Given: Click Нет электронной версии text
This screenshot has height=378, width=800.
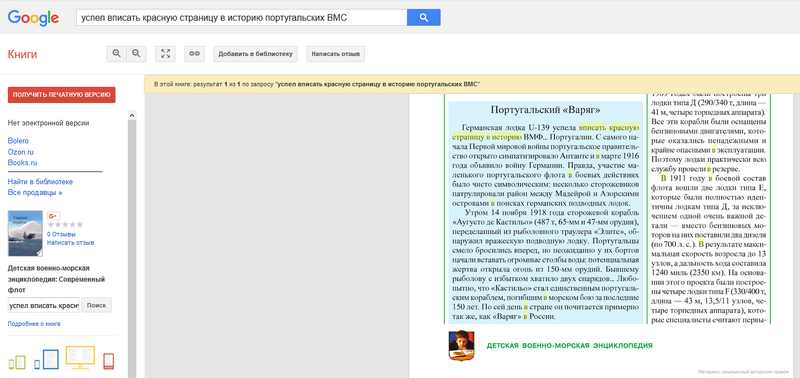Looking at the screenshot, I should tap(48, 123).
